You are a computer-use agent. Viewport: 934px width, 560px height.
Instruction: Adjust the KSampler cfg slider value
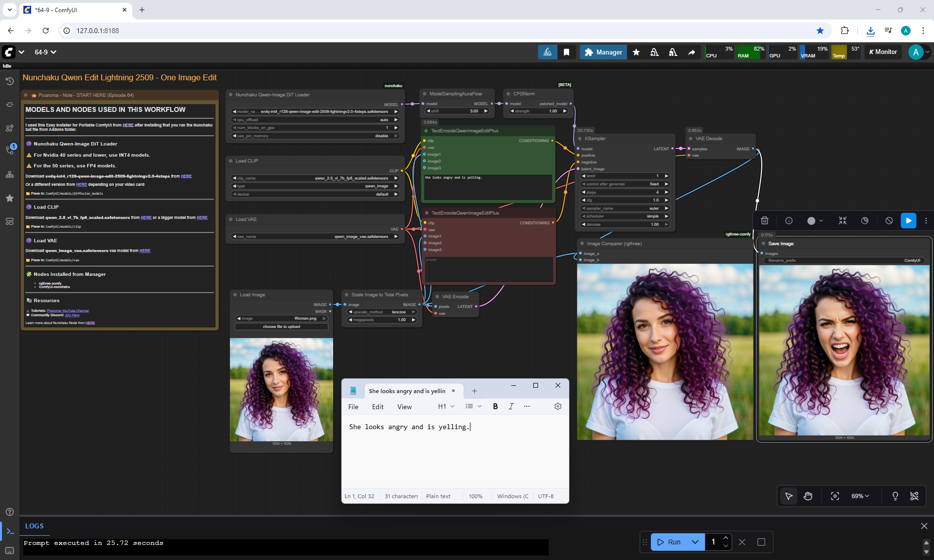(x=625, y=200)
